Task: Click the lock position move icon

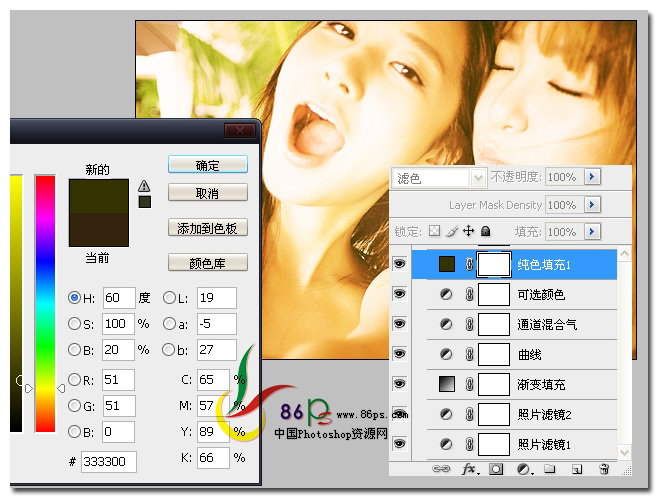Action: [x=468, y=232]
